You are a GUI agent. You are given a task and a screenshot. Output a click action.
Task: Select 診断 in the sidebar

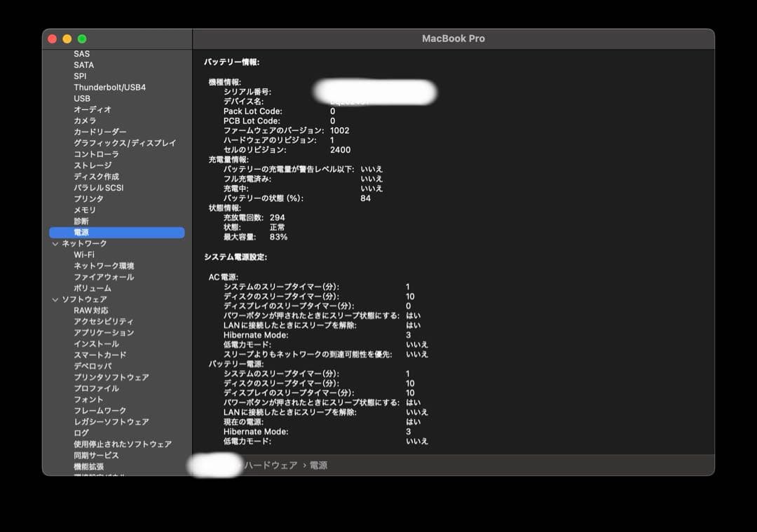[x=81, y=221]
